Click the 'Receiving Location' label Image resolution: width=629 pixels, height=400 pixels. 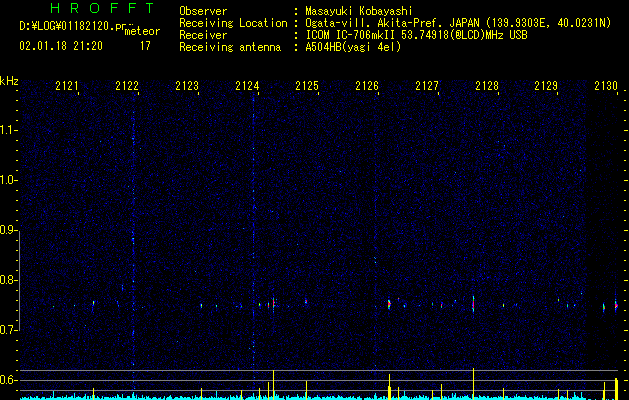pos(233,23)
